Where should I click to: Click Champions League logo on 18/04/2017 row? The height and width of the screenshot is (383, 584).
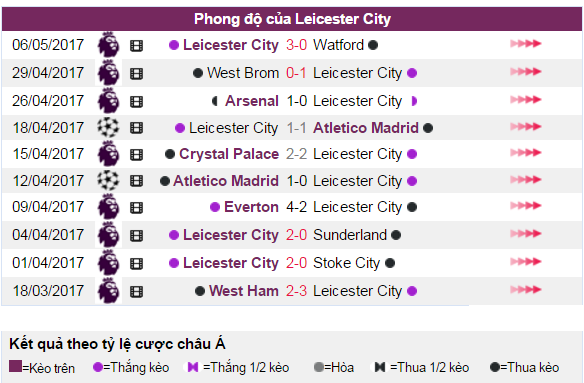coord(108,127)
